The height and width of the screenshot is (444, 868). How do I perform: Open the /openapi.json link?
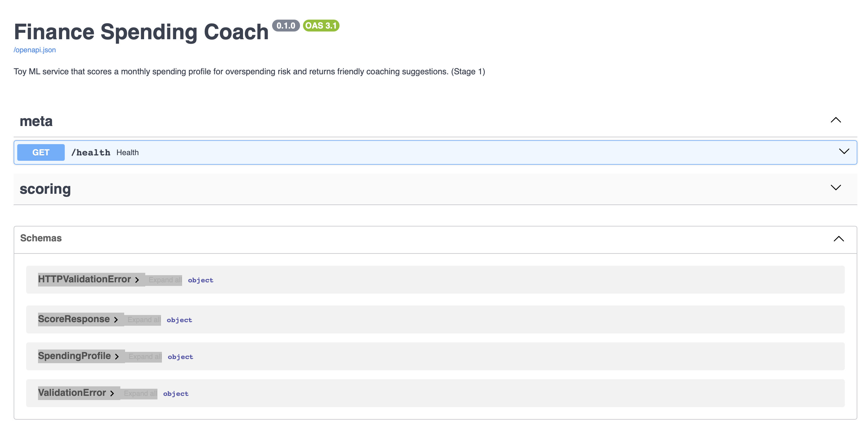tap(34, 50)
